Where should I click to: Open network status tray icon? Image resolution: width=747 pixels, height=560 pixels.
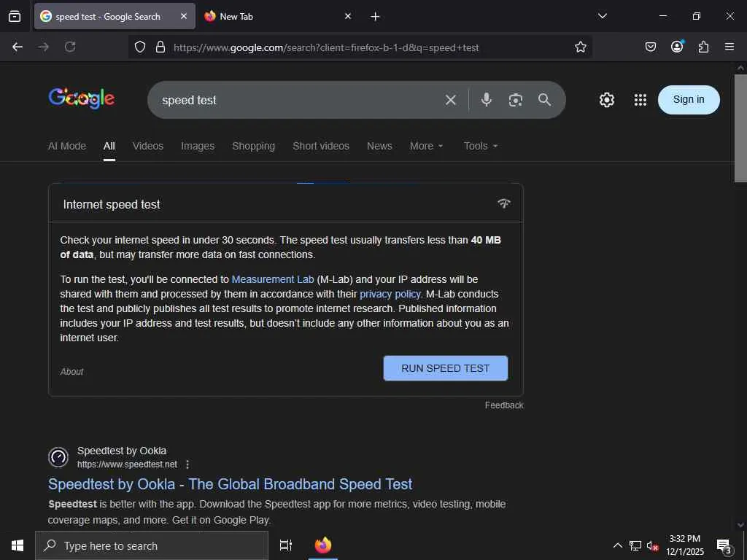click(x=635, y=545)
